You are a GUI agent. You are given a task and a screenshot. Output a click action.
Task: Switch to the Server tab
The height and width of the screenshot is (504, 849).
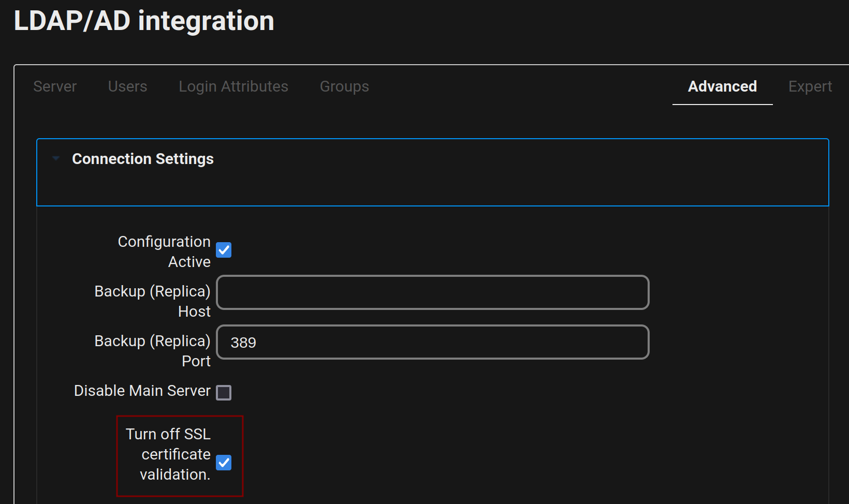pos(55,86)
